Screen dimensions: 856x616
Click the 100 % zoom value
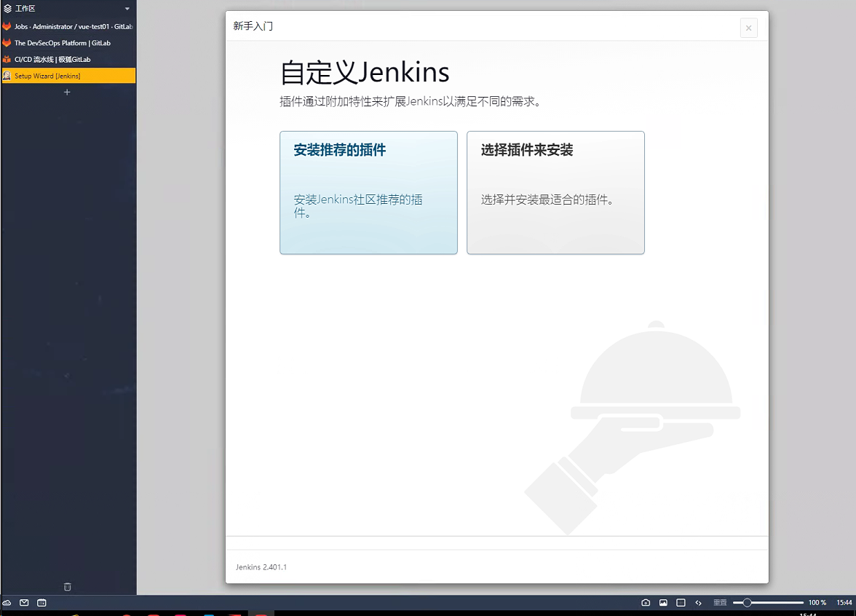tap(817, 602)
